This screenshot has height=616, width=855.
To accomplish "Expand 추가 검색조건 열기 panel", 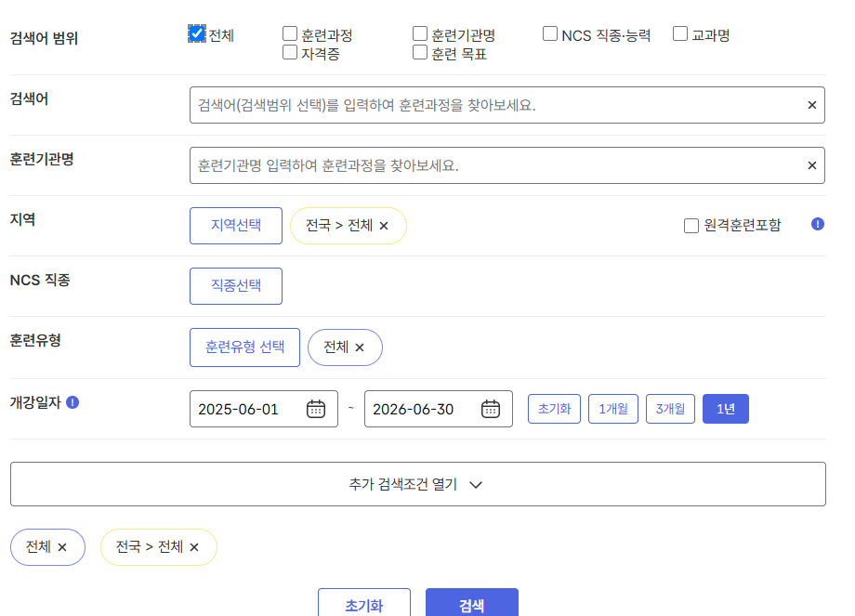I will (418, 484).
